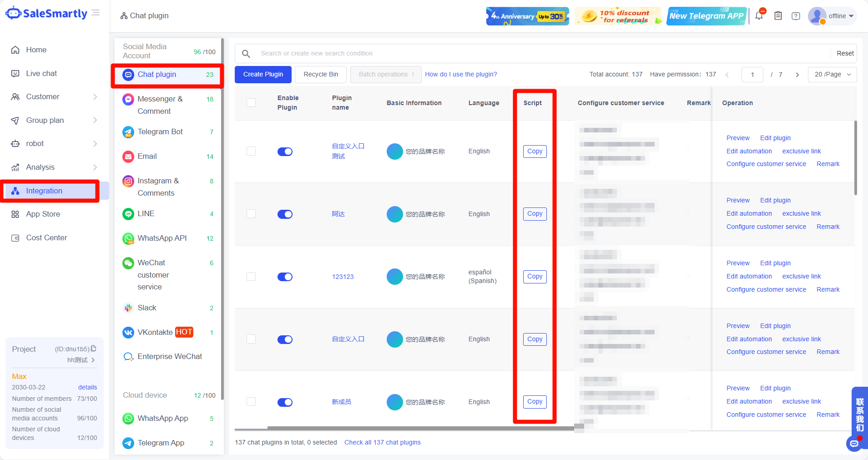The width and height of the screenshot is (868, 460).
Task: Click the clipboard icon in the top bar
Action: tap(777, 15)
